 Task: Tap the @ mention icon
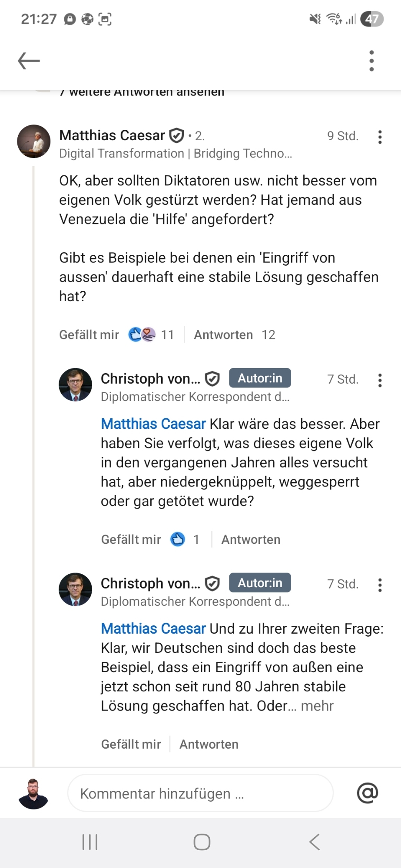pos(367,793)
